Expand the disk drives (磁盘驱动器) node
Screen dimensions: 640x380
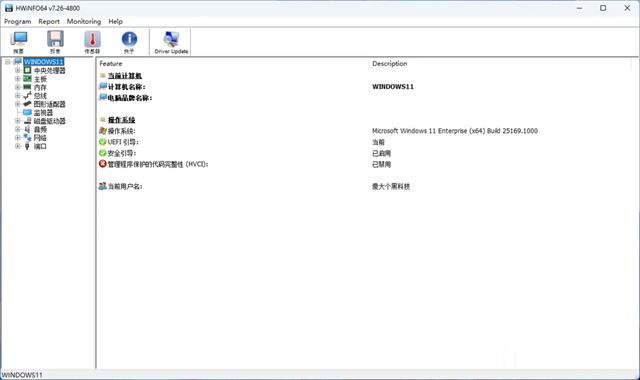coord(18,121)
